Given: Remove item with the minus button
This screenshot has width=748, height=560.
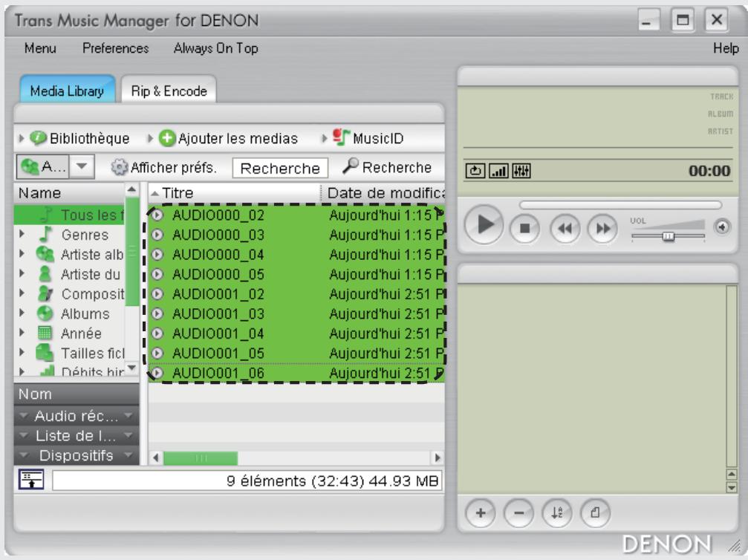Looking at the screenshot, I should click(x=519, y=513).
